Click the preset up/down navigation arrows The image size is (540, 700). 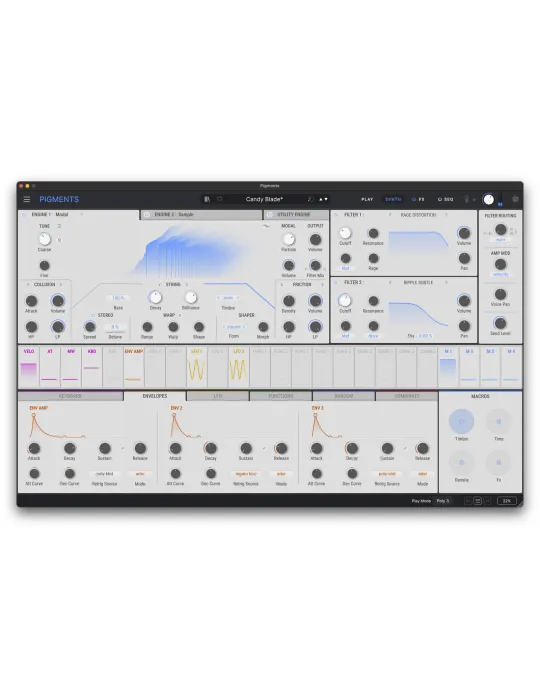click(323, 200)
